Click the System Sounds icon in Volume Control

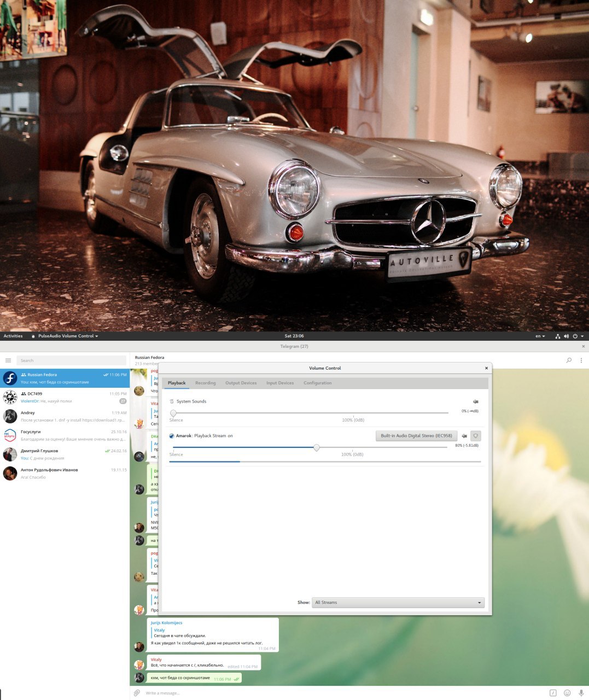pyautogui.click(x=172, y=401)
